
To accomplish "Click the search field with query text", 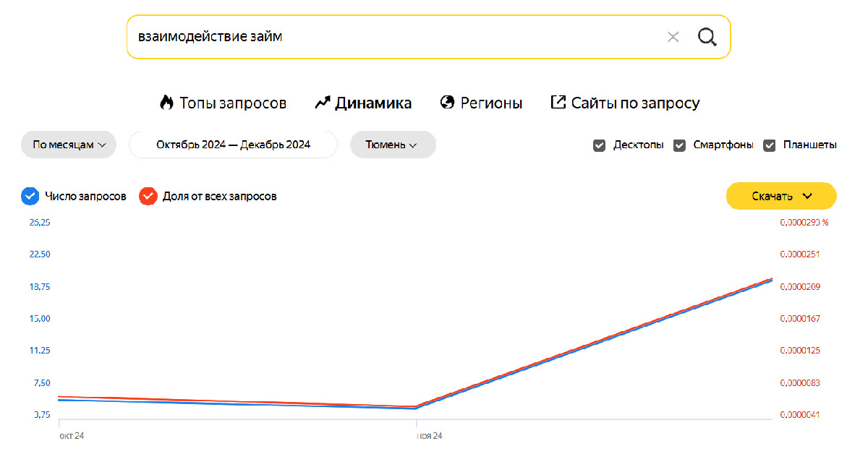I will click(391, 37).
